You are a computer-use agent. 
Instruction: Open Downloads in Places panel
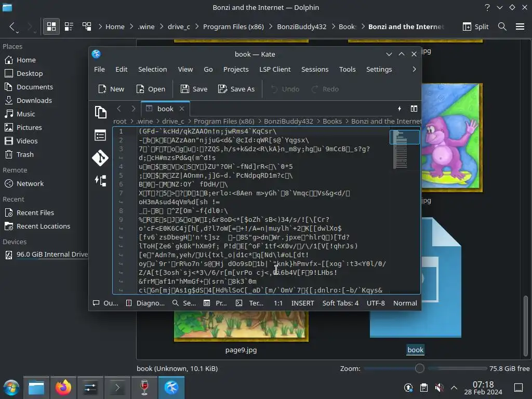(x=34, y=100)
